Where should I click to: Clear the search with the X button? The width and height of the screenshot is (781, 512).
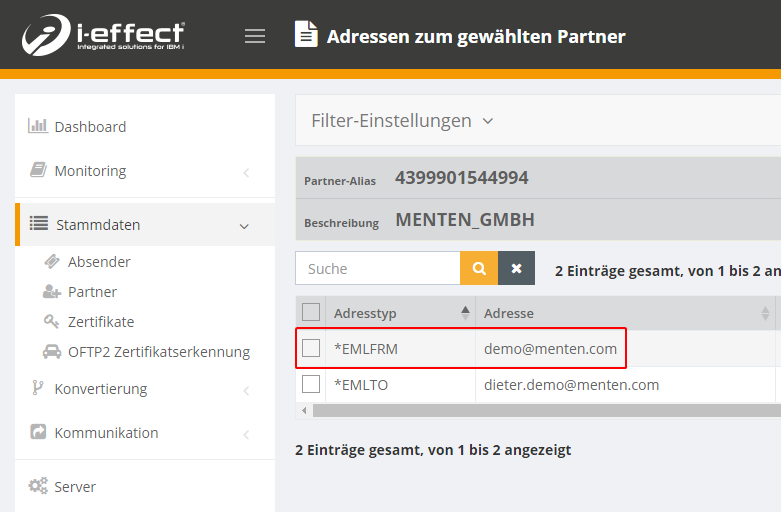pos(516,268)
